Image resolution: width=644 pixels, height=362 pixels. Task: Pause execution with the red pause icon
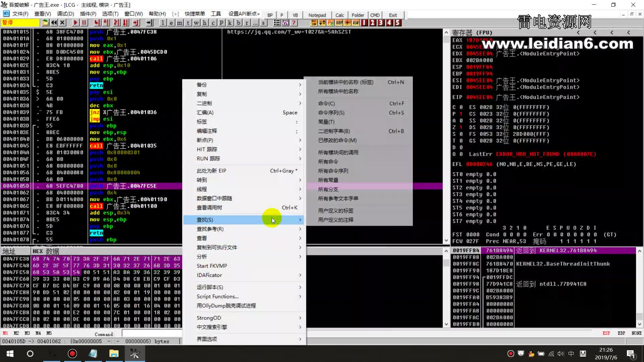84,22
